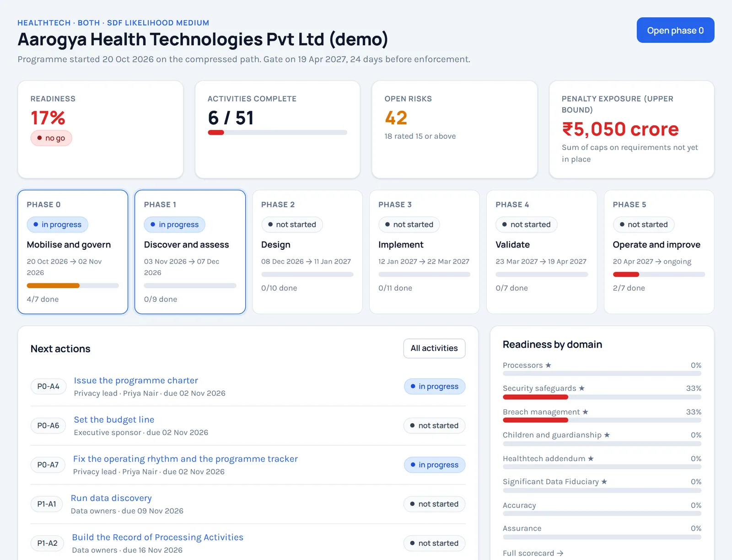
Task: Click the Open phase 0 button
Action: tap(675, 30)
